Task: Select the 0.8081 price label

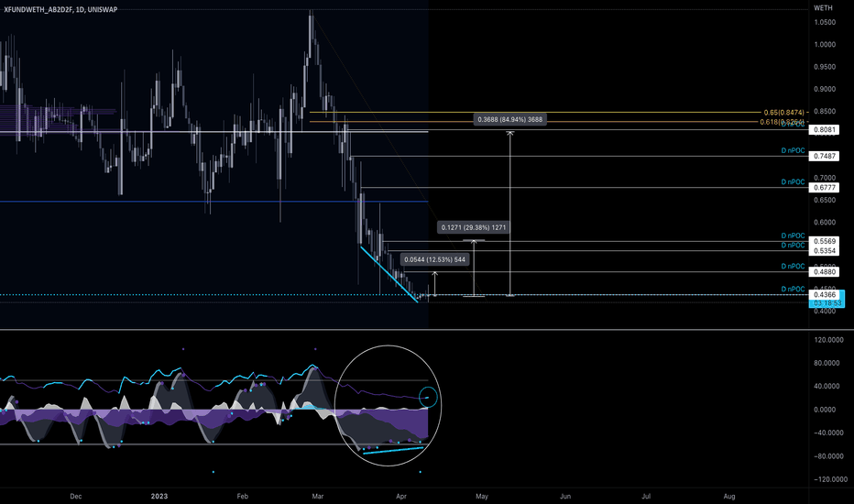Action: coord(825,130)
